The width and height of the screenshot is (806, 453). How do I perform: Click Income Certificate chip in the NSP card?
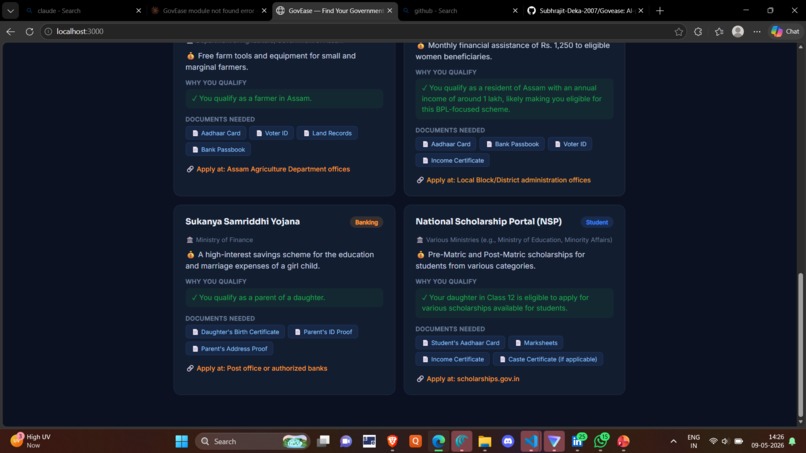[452, 359]
